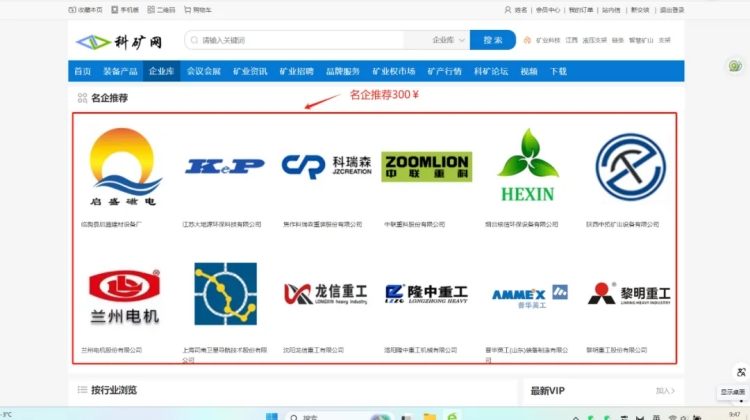Go to the 科矿论坛 navigation tab
This screenshot has height=420, width=750.
point(490,72)
